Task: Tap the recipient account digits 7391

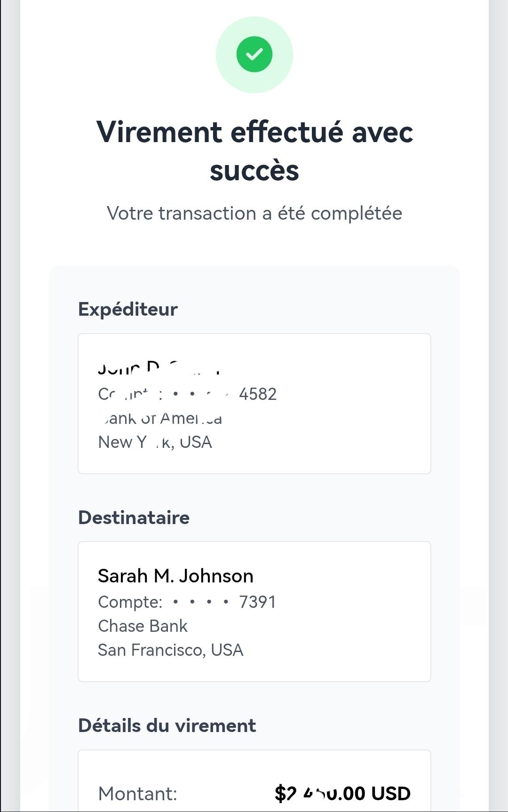Action: coord(257,602)
